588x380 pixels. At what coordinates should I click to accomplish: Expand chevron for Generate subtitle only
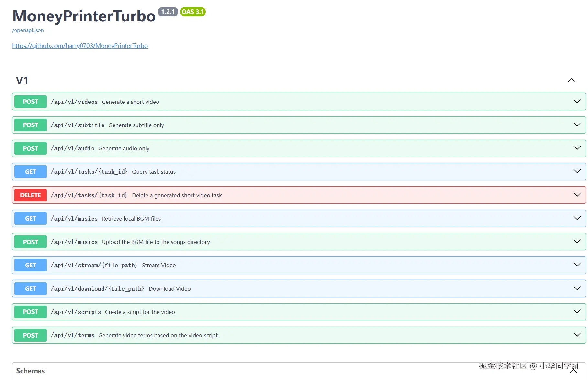click(577, 125)
